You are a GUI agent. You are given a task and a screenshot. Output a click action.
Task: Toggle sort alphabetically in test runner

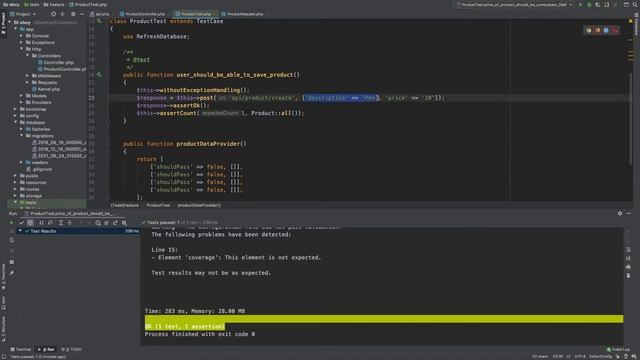(x=41, y=223)
